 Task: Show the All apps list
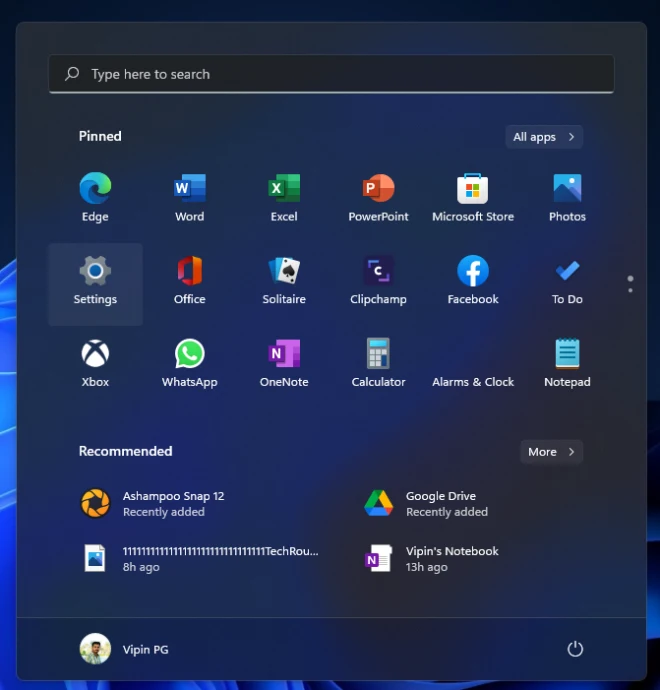544,137
